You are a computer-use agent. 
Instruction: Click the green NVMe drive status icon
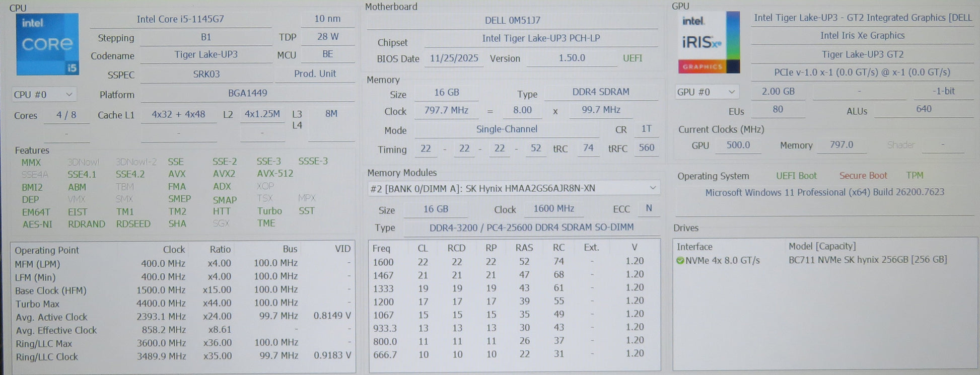click(680, 261)
